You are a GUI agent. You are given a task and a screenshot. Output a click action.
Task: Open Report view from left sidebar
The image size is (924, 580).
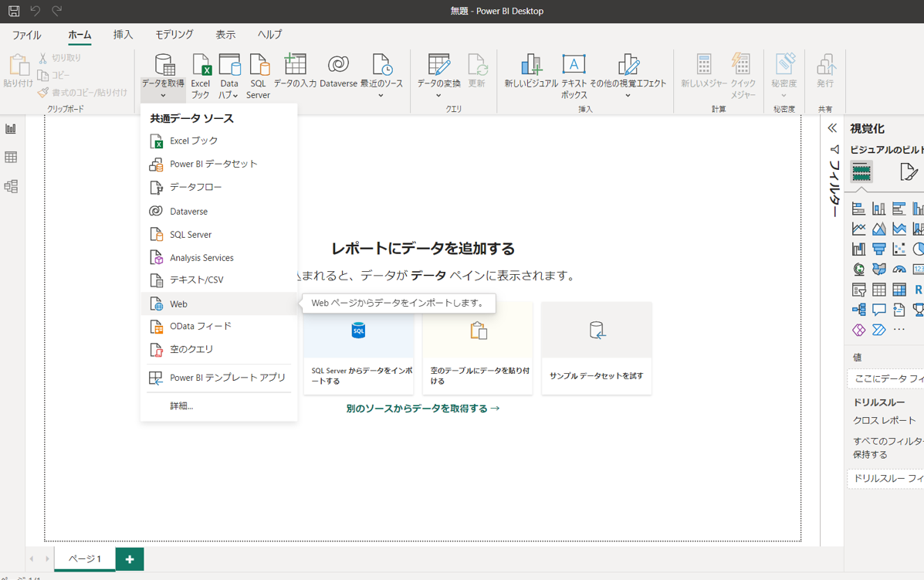pos(11,129)
